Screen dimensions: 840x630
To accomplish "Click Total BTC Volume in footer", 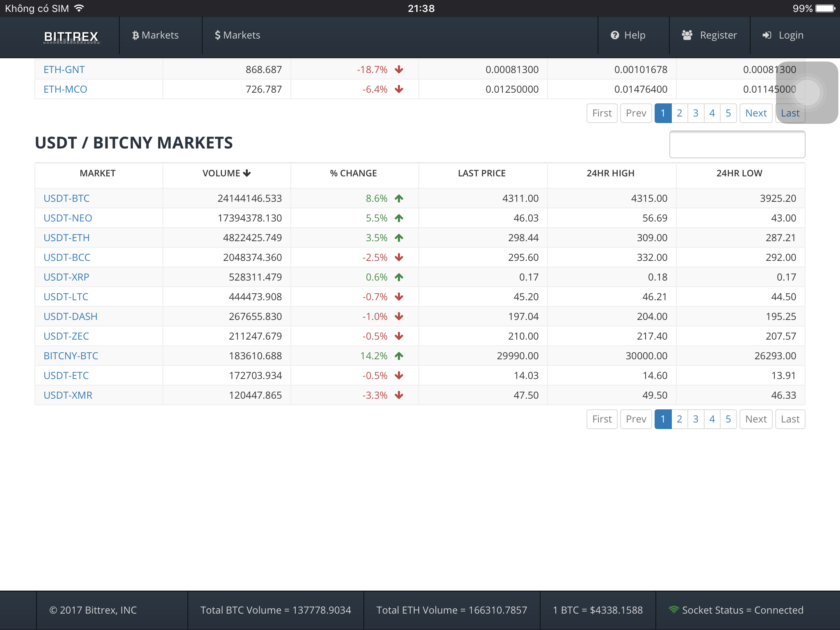I will [x=276, y=610].
